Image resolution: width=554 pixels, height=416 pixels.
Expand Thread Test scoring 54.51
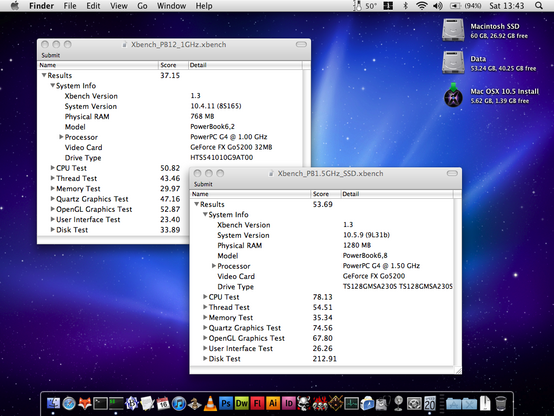pyautogui.click(x=205, y=307)
